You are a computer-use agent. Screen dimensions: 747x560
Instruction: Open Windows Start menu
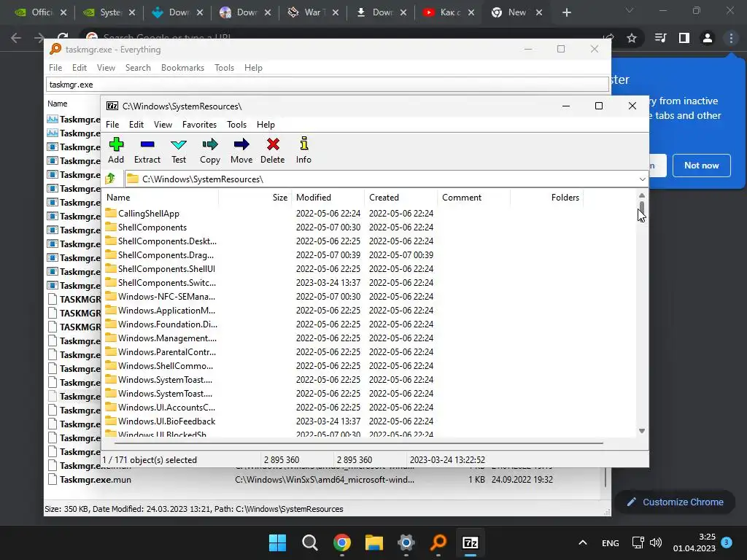coord(277,542)
